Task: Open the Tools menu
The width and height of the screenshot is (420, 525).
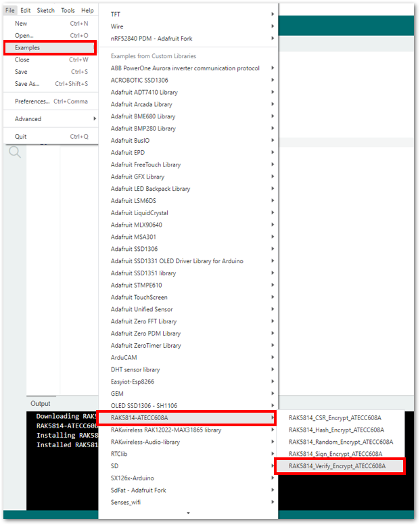Action: [68, 10]
